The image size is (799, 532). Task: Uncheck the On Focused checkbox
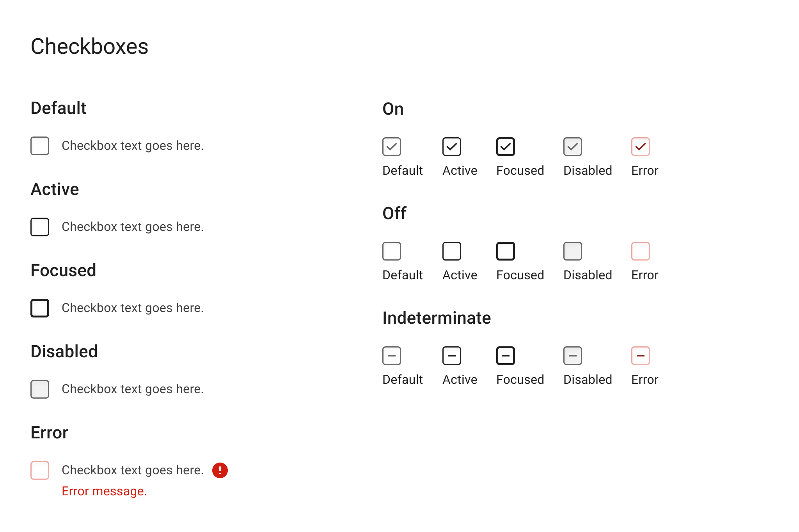tap(506, 147)
